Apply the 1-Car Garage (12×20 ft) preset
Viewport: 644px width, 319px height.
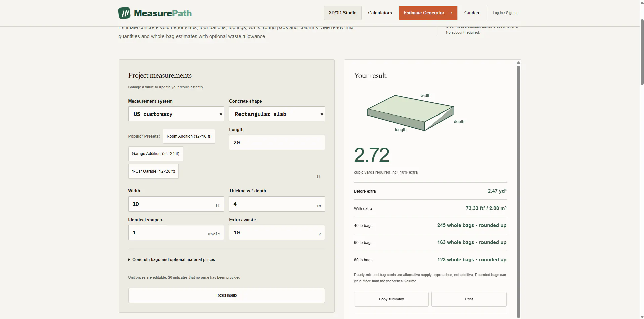153,171
